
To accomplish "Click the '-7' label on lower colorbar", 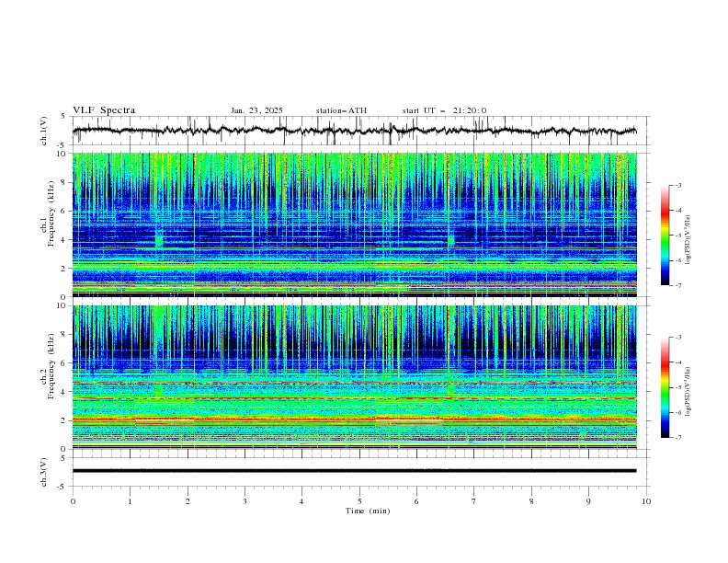I will [678, 438].
